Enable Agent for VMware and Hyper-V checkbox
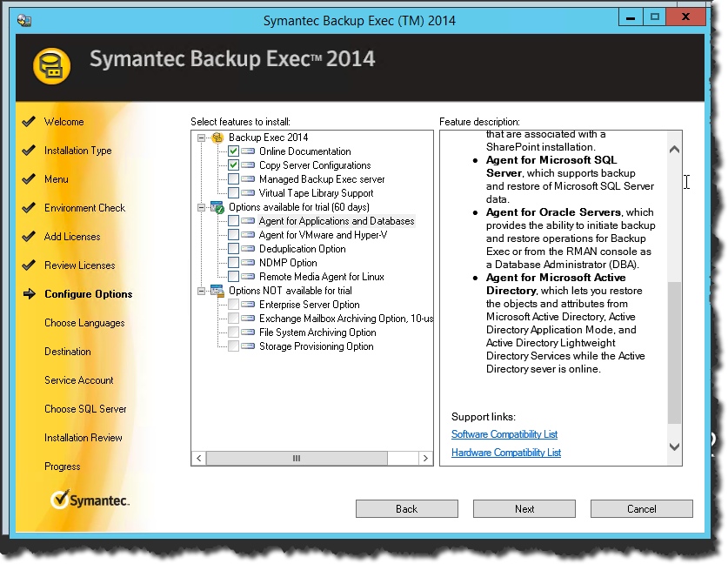Viewport: 728px width, 564px height. [234, 235]
